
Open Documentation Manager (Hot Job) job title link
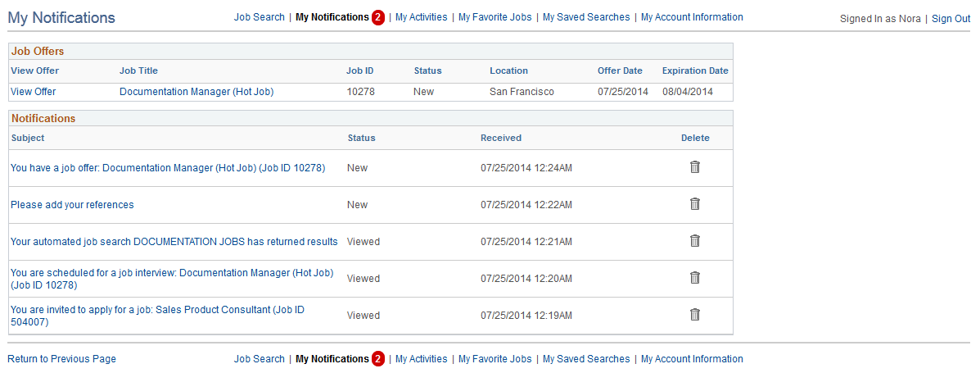[x=196, y=91]
